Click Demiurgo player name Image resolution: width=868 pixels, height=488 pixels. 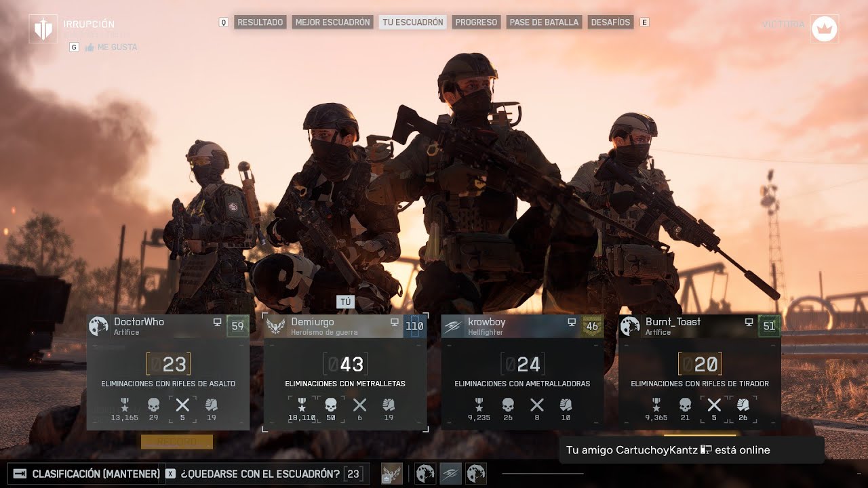pyautogui.click(x=313, y=322)
